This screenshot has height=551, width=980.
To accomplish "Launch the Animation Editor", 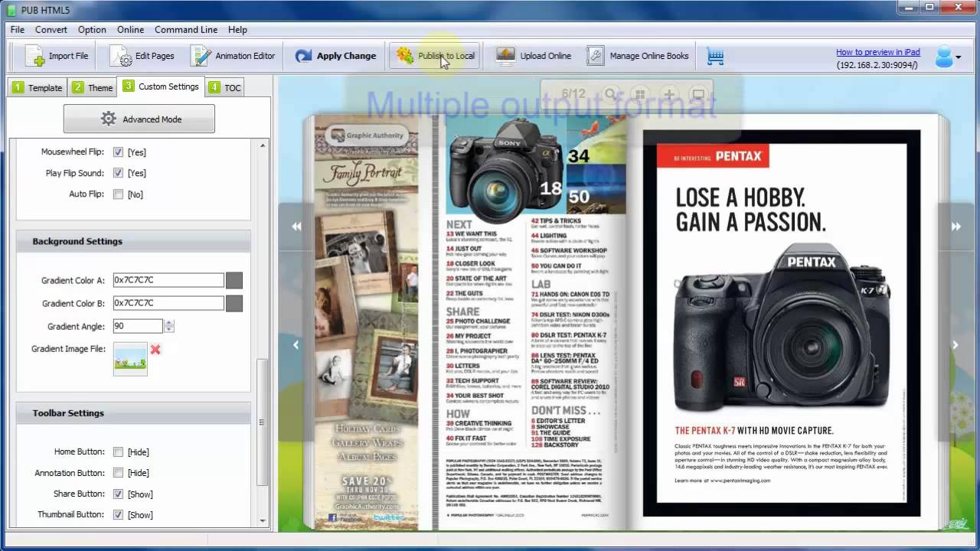I will (234, 56).
